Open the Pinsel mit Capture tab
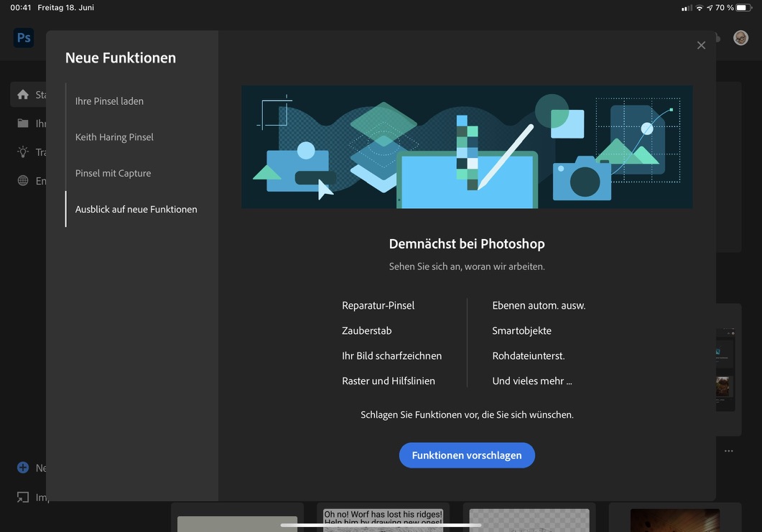Screen dimensions: 762x532 point(113,173)
